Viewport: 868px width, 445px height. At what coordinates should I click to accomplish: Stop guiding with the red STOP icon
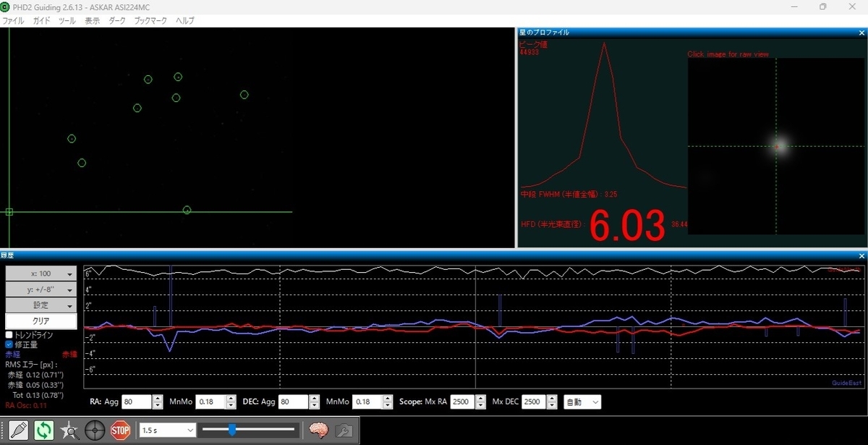[120, 430]
